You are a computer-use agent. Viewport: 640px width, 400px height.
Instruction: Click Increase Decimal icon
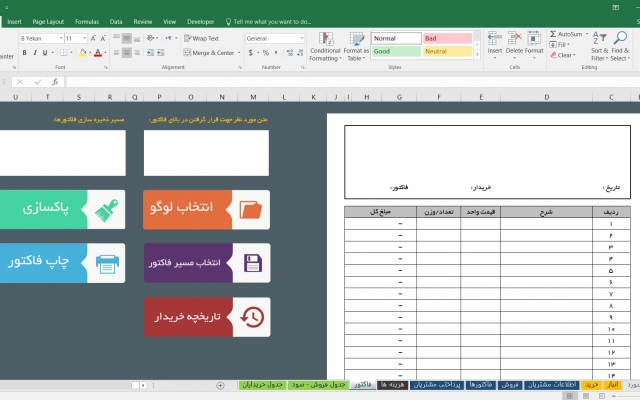[x=290, y=53]
